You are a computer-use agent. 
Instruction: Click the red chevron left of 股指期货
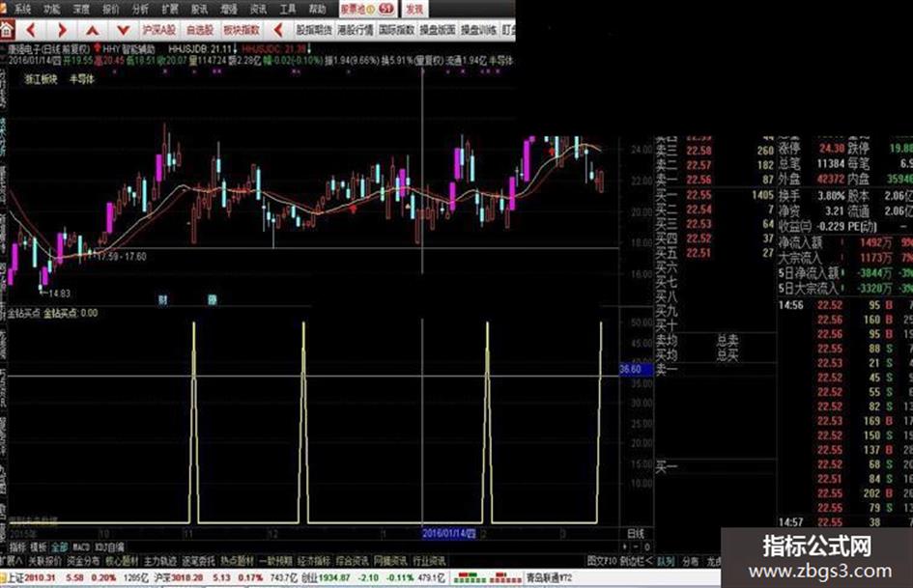tap(278, 30)
